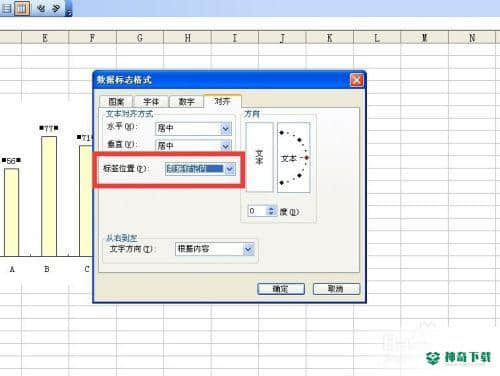Select the 对齐 tab
This screenshot has width=500, height=376.
pos(222,101)
